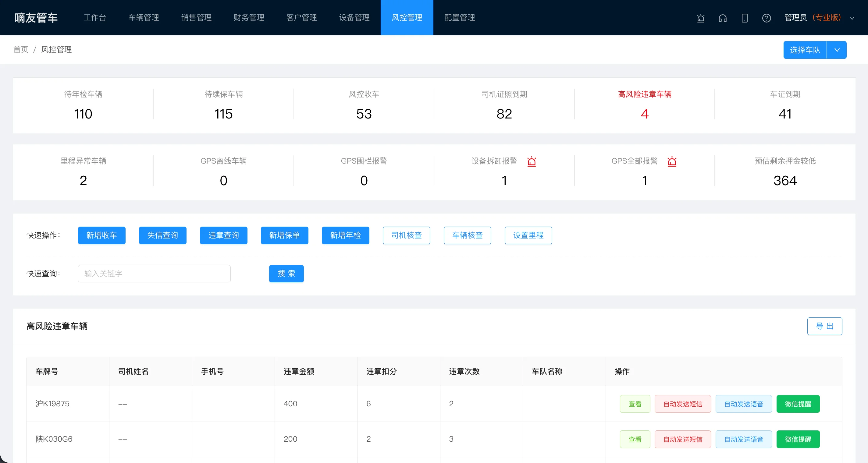Screen dimensions: 868x463
Task: Click 自动发送短信 for 沪K19875
Action: pos(683,404)
